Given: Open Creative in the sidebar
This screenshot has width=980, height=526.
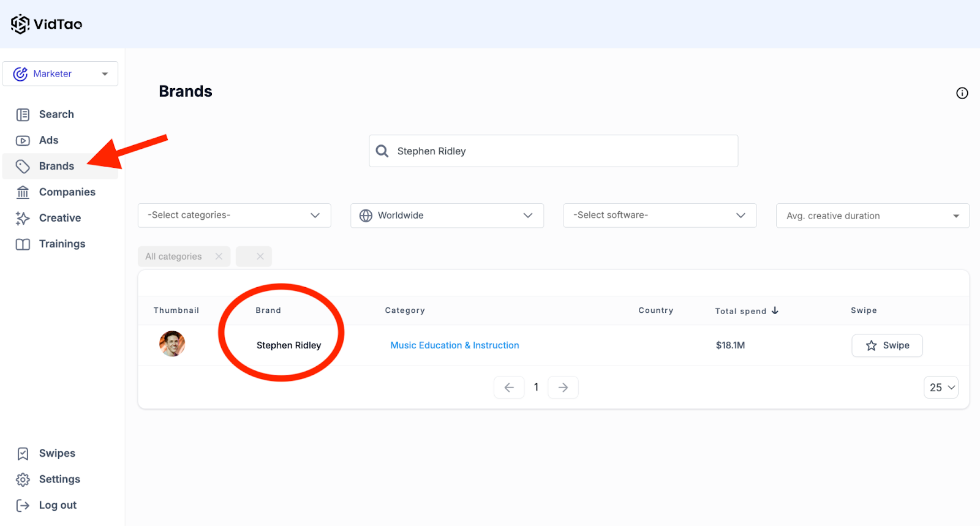Looking at the screenshot, I should 59,218.
